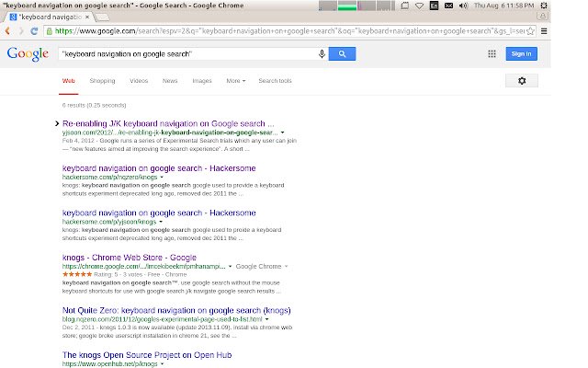Click the browser back arrow
Viewport: 588px width, 368px height.
pyautogui.click(x=7, y=31)
